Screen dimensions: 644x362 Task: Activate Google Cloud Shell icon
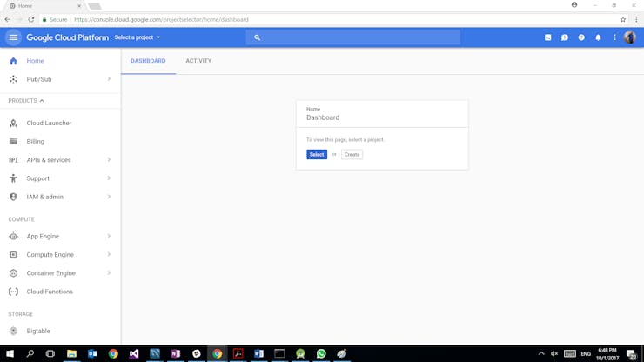tap(548, 37)
